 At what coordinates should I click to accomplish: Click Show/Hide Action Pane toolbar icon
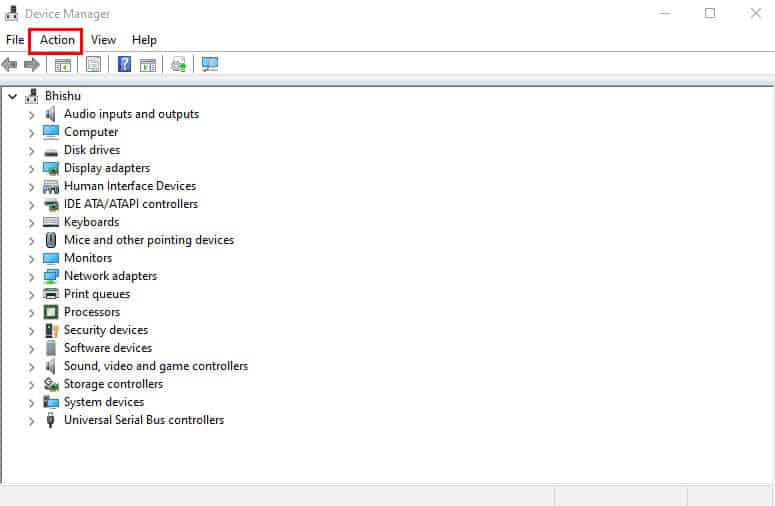[x=148, y=65]
